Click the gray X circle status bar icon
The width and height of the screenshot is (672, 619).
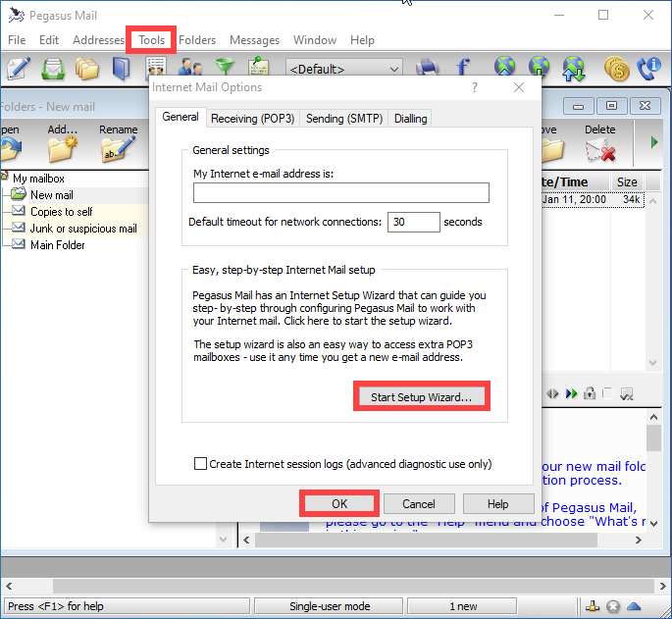(x=613, y=606)
